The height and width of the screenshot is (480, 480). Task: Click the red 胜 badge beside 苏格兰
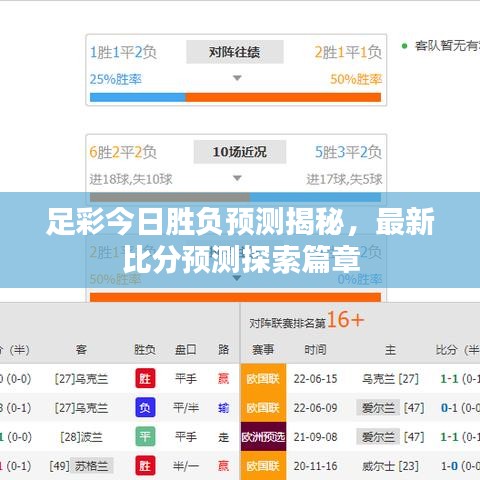pyautogui.click(x=145, y=465)
